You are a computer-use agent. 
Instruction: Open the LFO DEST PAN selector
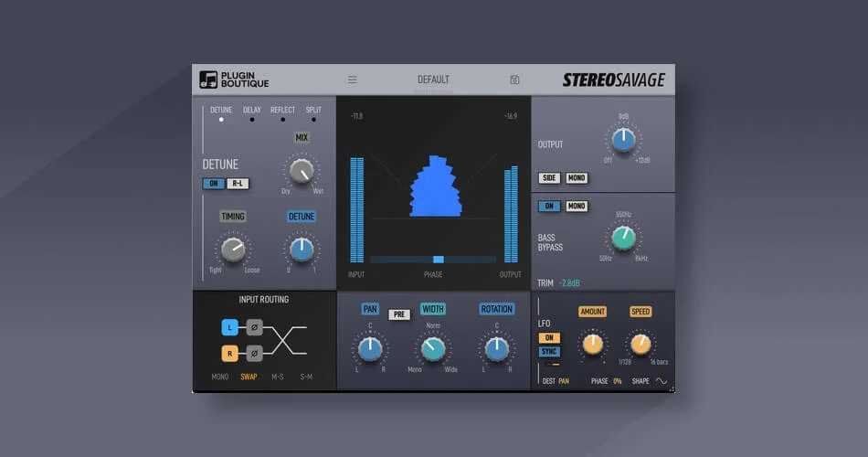564,381
